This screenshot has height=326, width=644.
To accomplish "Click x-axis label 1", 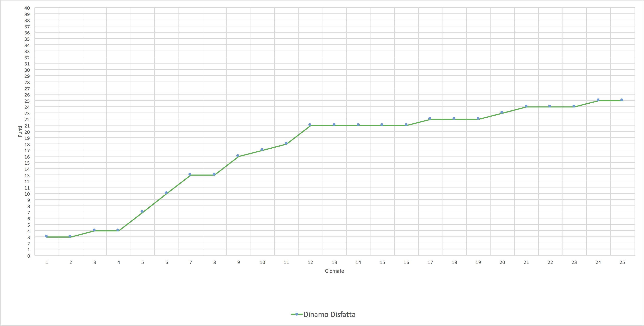I will coord(47,262).
